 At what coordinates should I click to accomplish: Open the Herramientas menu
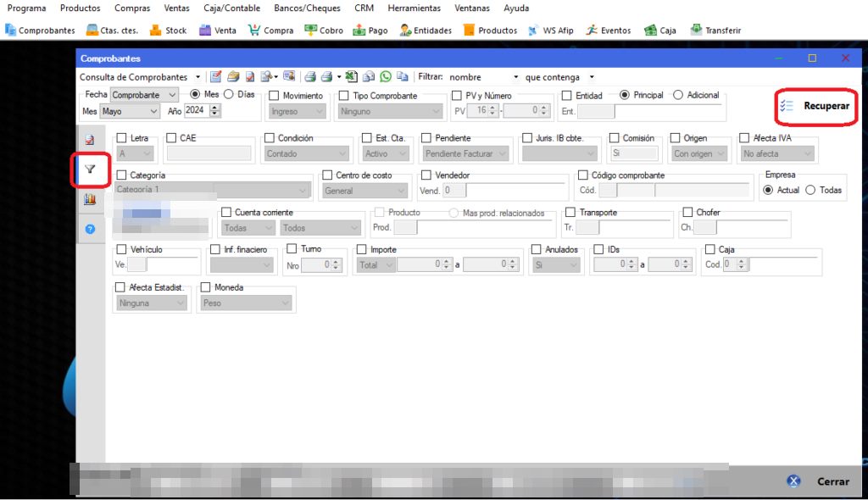tap(414, 8)
